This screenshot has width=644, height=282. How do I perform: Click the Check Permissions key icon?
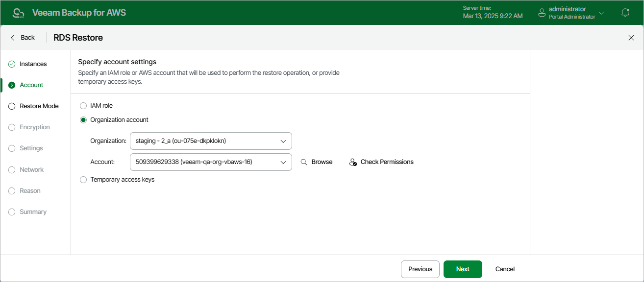click(x=353, y=162)
